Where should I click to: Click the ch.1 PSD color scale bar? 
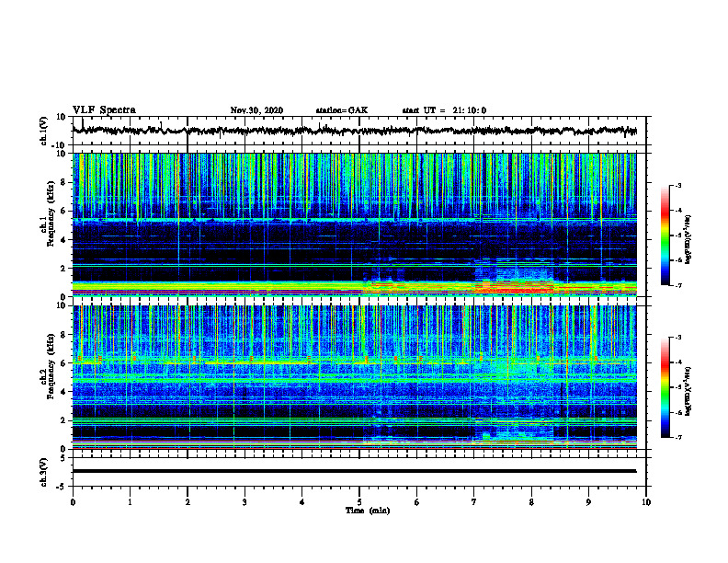(x=665, y=236)
